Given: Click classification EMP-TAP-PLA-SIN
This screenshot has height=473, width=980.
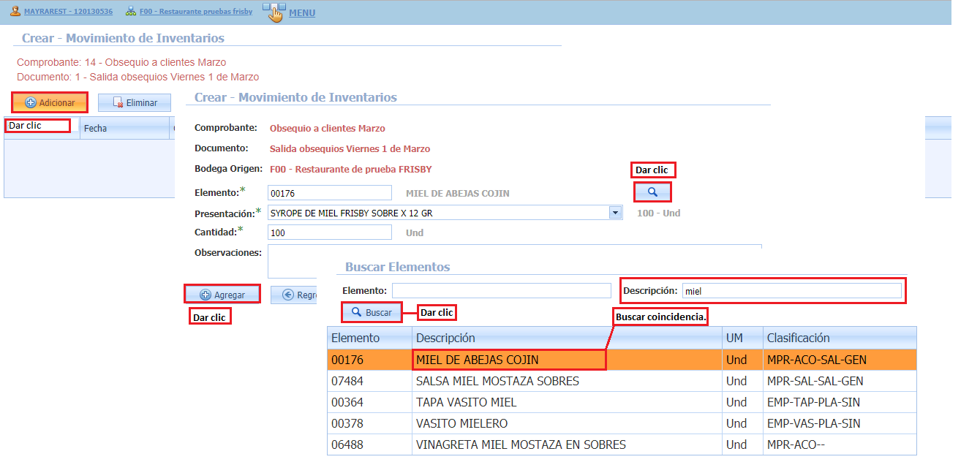Looking at the screenshot, I should click(x=814, y=403).
